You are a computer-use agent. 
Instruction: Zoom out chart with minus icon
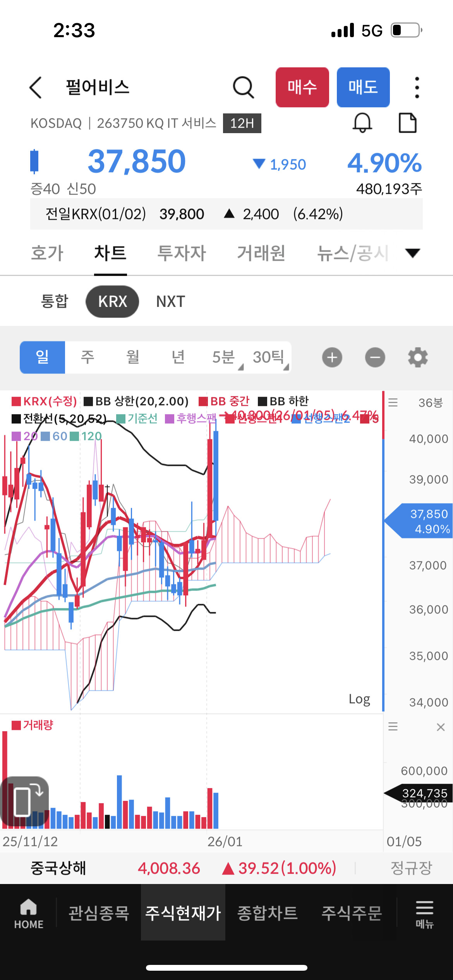[375, 357]
